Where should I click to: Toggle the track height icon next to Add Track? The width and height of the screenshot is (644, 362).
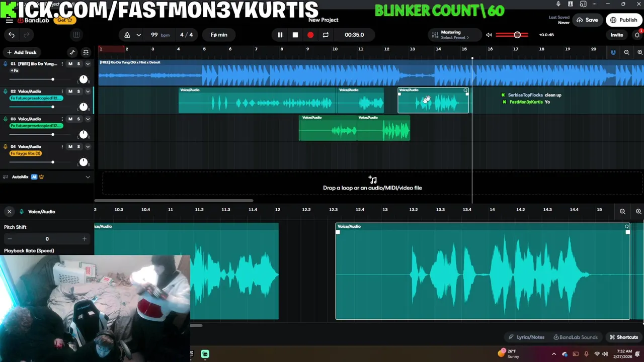(86, 52)
